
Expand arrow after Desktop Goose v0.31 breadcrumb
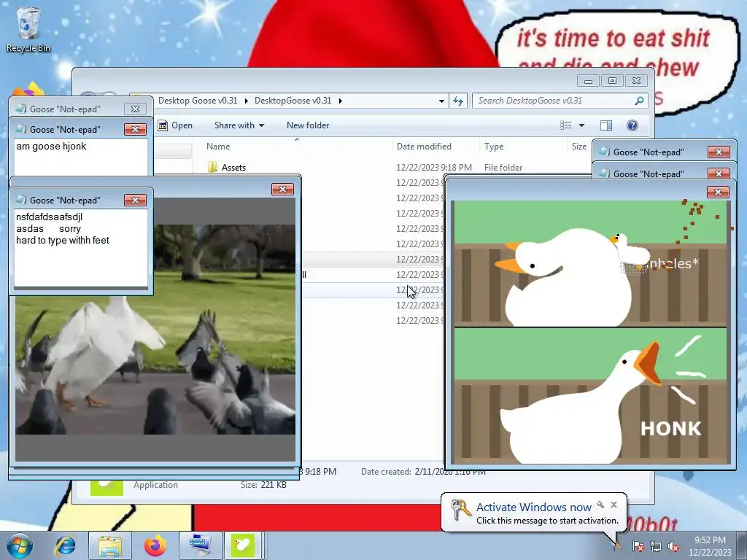(x=246, y=101)
